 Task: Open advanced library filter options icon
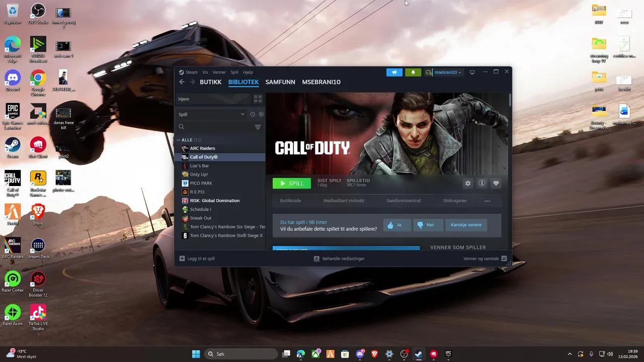click(x=258, y=127)
